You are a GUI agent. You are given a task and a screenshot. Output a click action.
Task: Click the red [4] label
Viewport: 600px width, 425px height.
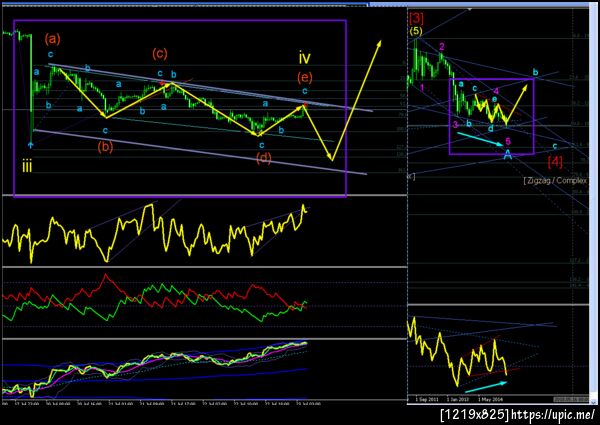point(555,162)
